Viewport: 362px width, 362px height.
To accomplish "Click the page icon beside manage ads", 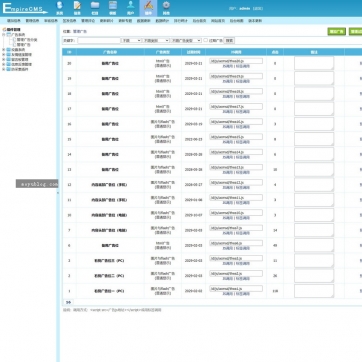I will coord(14,44).
